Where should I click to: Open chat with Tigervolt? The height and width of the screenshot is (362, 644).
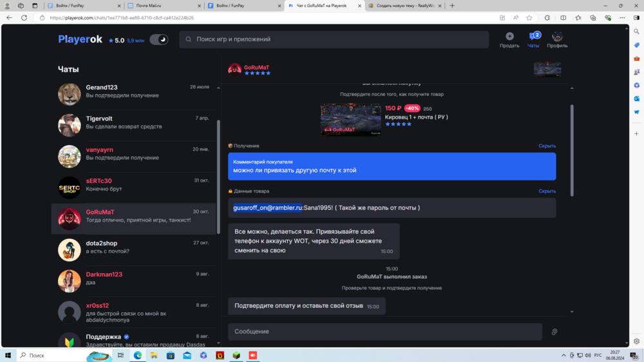pos(133,125)
